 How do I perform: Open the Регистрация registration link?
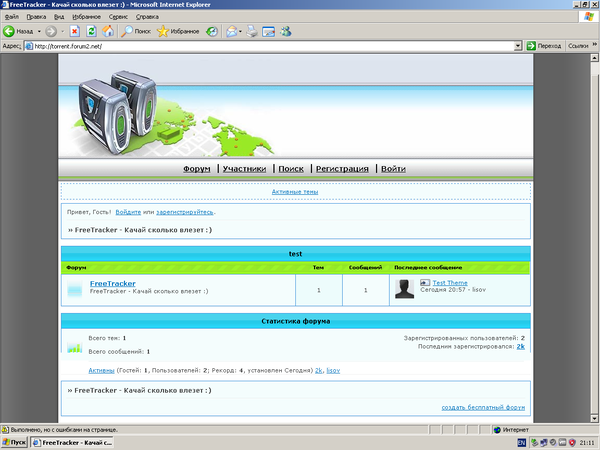click(x=342, y=169)
